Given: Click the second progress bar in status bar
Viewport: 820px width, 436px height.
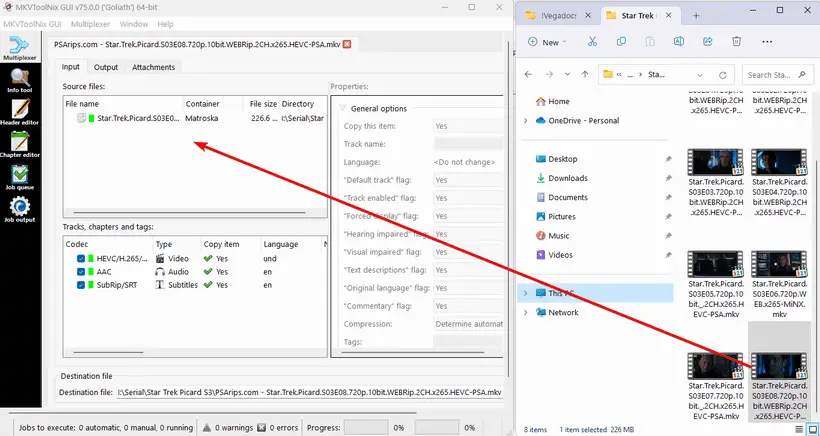Looking at the screenshot, I should [x=436, y=427].
